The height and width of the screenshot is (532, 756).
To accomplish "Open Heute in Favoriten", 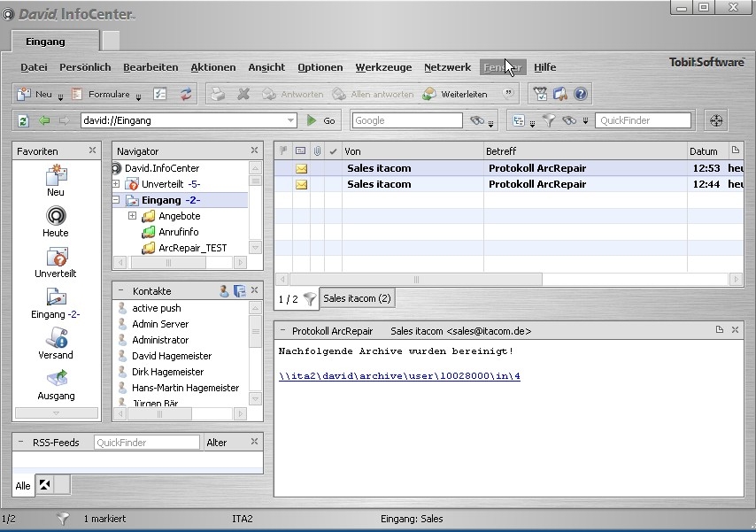I will coord(56,222).
